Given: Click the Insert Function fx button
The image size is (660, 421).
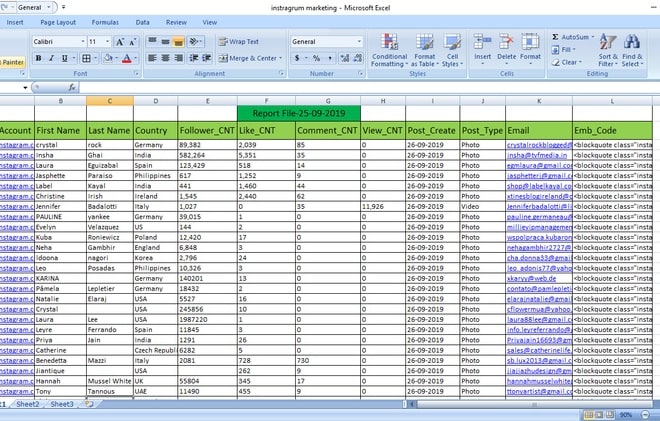Looking at the screenshot, I should [72, 87].
